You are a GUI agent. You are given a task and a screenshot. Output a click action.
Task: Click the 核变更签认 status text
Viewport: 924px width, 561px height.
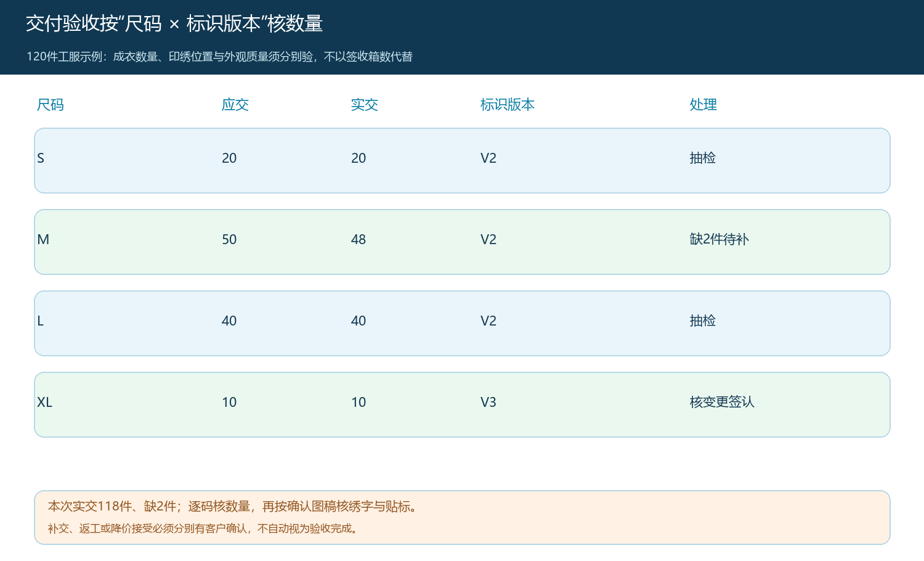[x=722, y=402]
